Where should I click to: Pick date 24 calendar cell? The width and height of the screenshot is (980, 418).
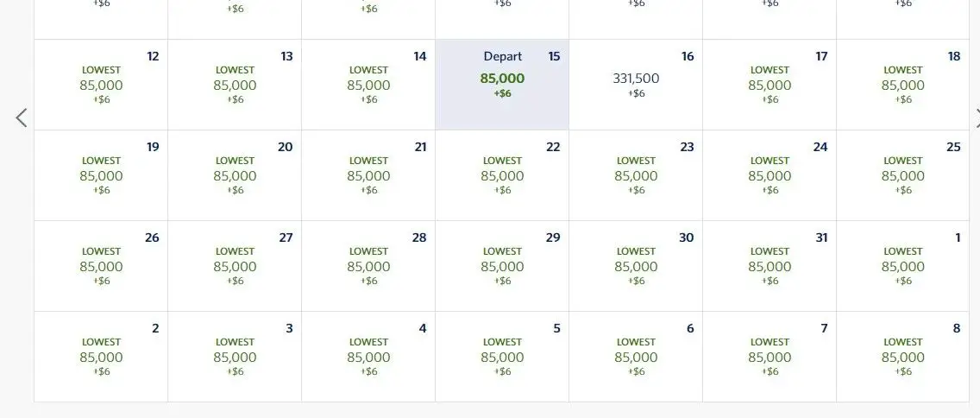click(x=770, y=175)
